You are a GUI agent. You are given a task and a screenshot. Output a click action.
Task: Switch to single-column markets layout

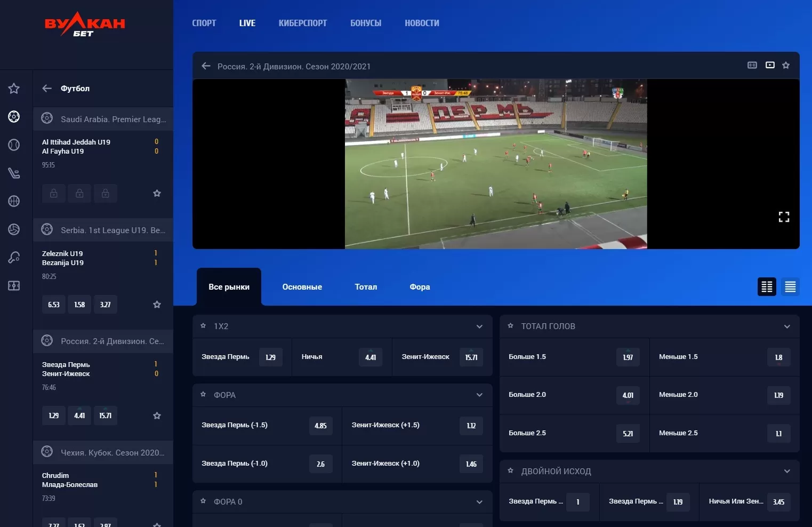(x=790, y=287)
